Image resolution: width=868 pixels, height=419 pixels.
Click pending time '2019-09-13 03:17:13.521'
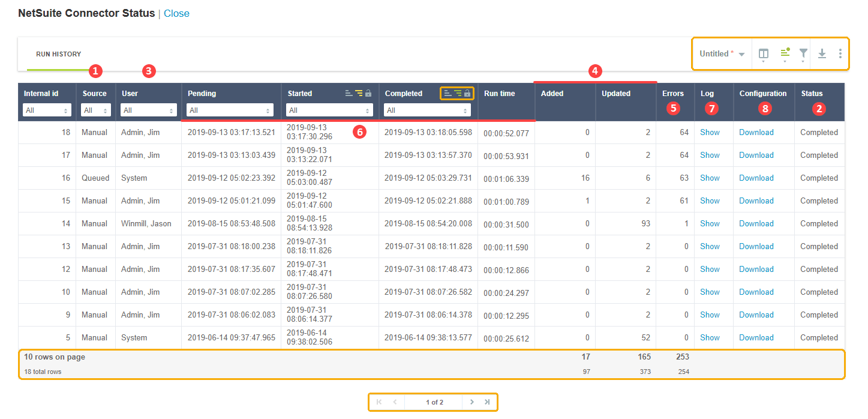pos(232,132)
